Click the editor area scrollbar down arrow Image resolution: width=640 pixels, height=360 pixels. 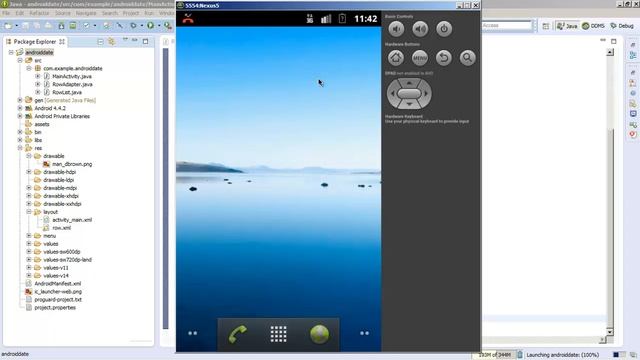pos(610,332)
